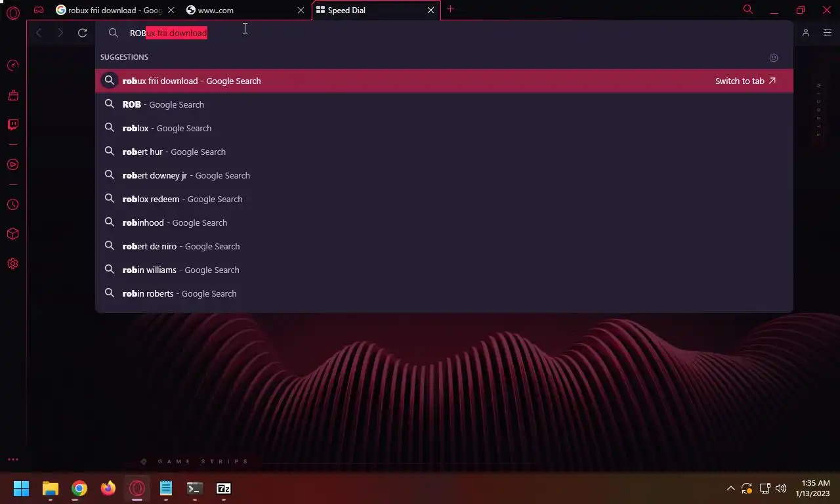Open Extensions cube icon in sidebar
The image size is (840, 504).
[12, 234]
